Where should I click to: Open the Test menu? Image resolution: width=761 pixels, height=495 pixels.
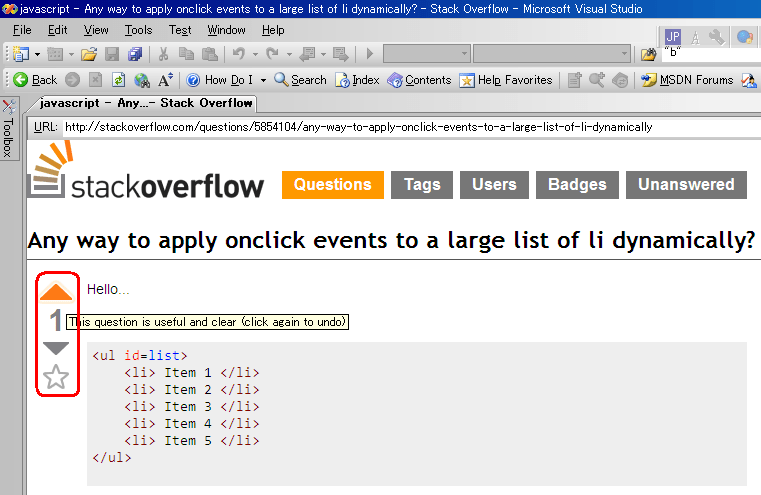180,30
